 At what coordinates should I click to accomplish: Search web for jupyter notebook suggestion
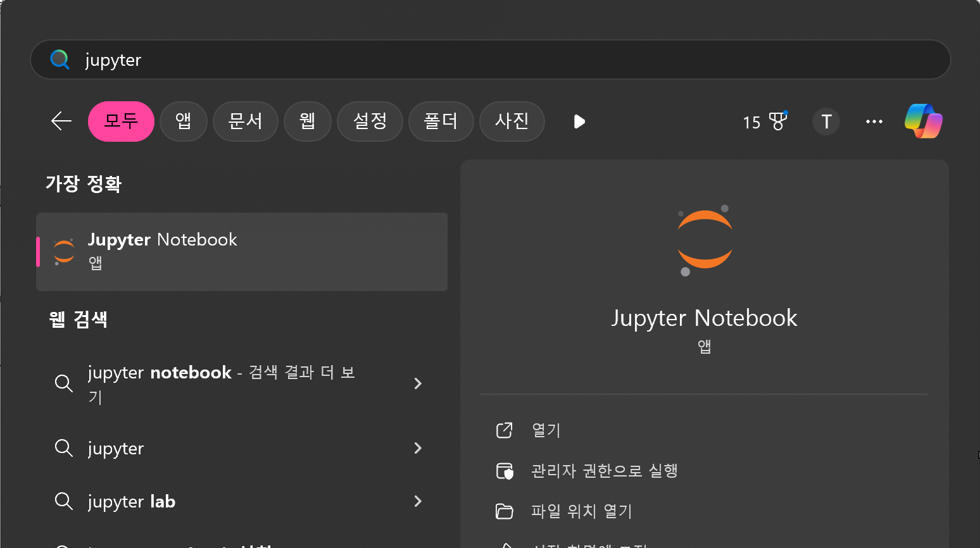242,383
